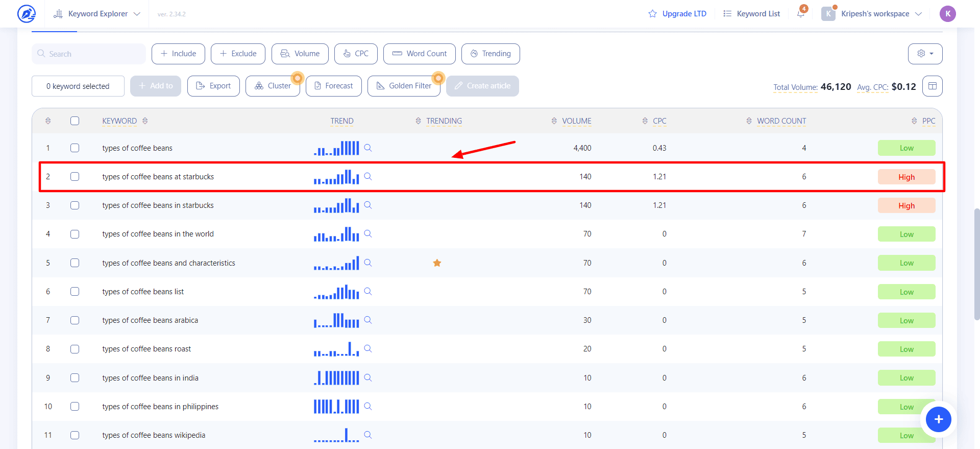Open Keyword List from top bar
This screenshot has height=449, width=980.
click(x=752, y=14)
